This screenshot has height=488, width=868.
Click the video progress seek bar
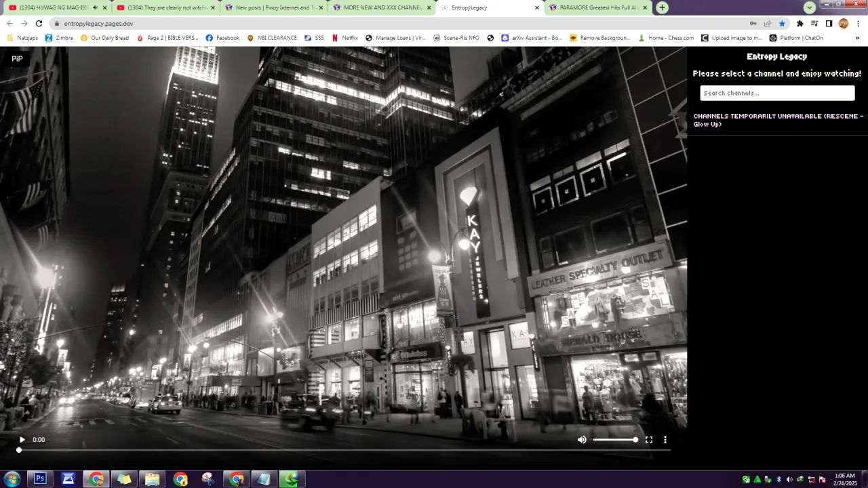click(x=344, y=450)
